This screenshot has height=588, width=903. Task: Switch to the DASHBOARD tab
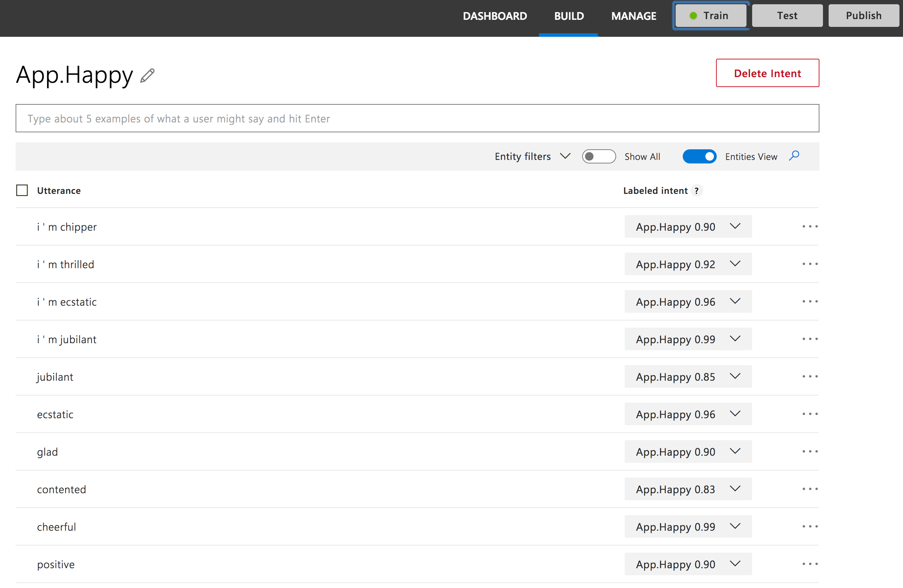point(494,16)
